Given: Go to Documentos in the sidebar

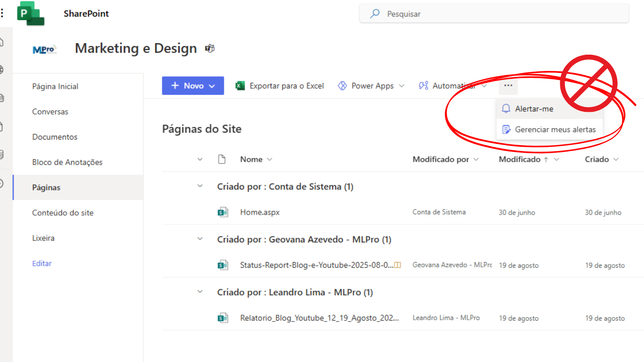Looking at the screenshot, I should coord(55,137).
